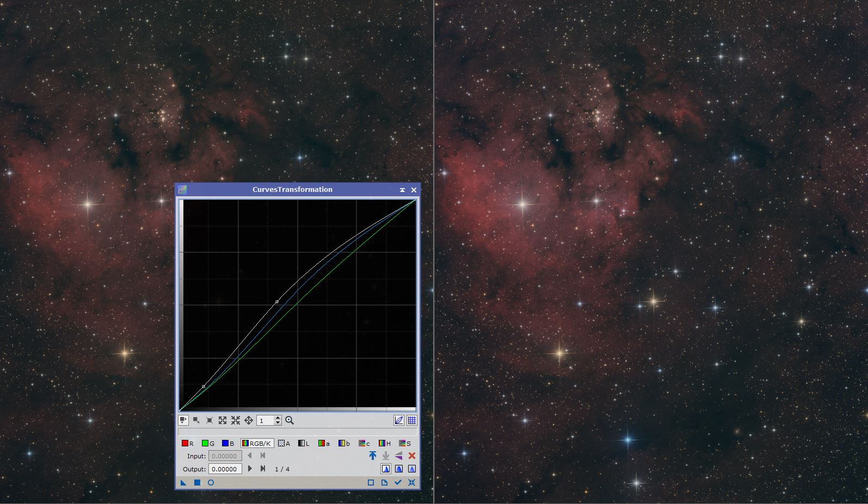Shade the CurvesTransformation window title bar
The width and height of the screenshot is (868, 504).
[x=402, y=190]
